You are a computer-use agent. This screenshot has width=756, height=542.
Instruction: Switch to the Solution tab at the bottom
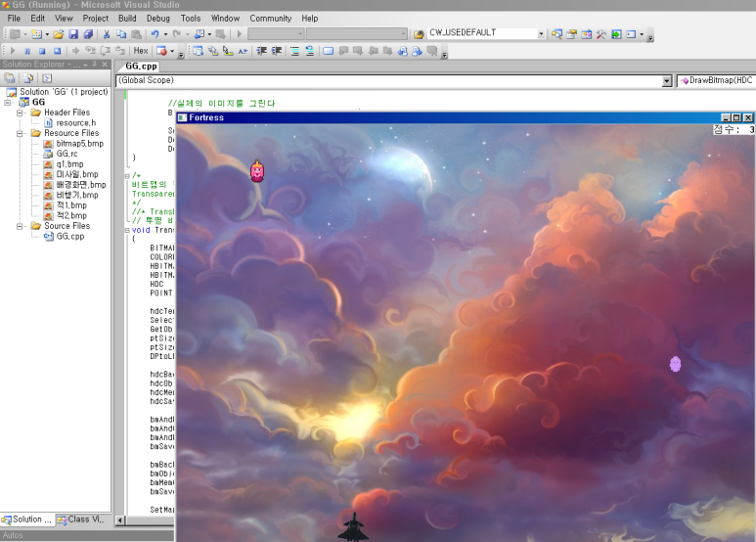pos(27,519)
